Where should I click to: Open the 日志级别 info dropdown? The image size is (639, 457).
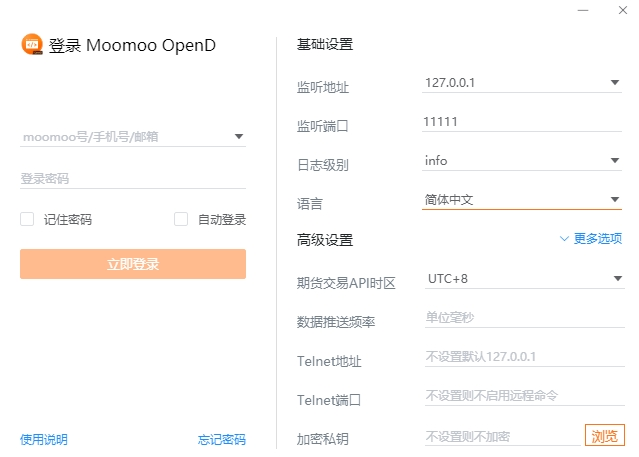pyautogui.click(x=615, y=160)
